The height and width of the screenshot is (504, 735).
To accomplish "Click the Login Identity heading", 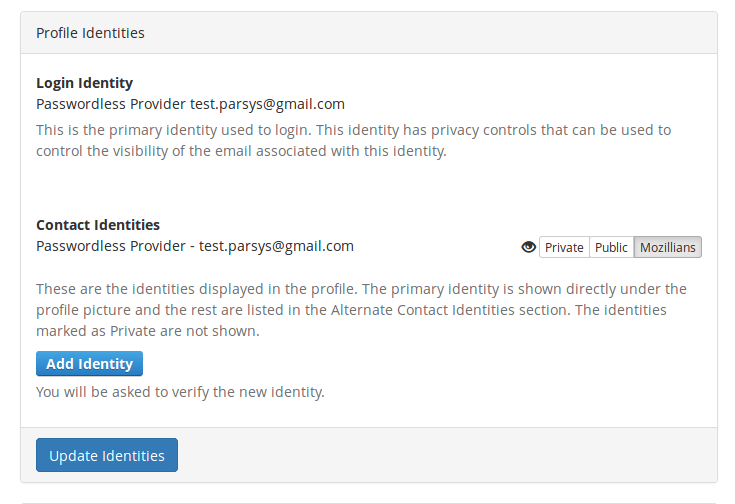I will [84, 83].
